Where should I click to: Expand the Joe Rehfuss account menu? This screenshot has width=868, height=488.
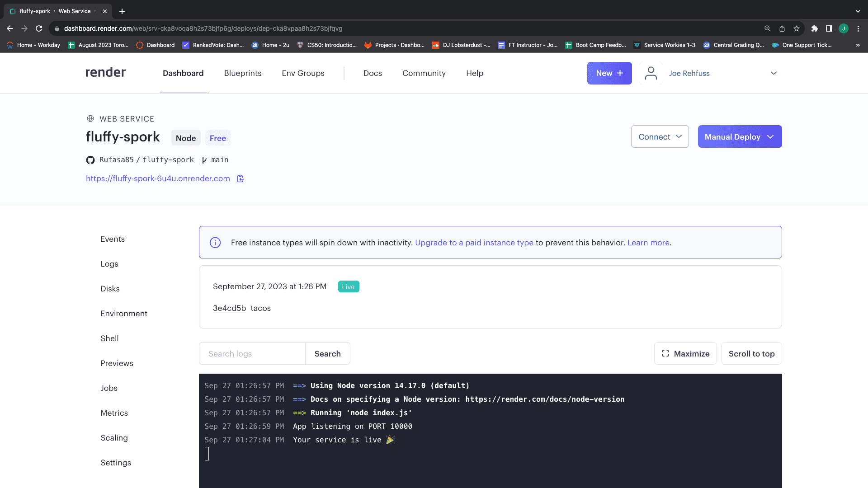pos(774,73)
